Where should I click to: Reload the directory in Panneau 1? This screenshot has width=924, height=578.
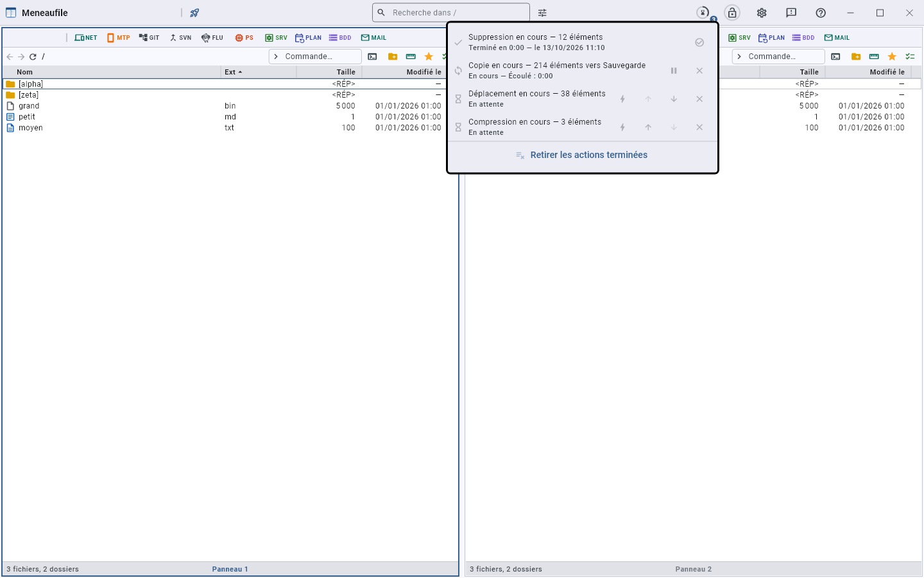click(33, 57)
